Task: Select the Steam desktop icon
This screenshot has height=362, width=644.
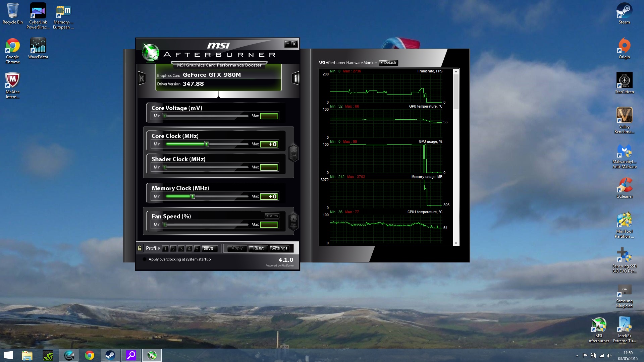Action: tap(624, 14)
